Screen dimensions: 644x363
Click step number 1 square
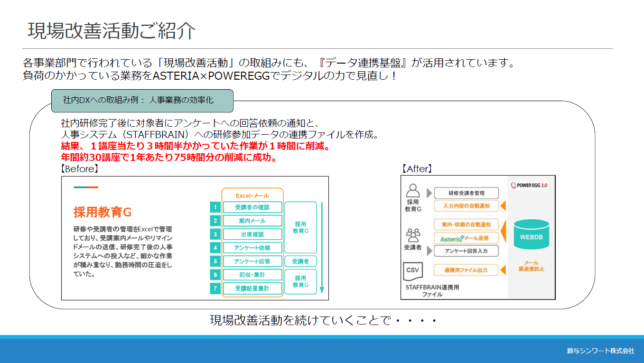point(215,207)
